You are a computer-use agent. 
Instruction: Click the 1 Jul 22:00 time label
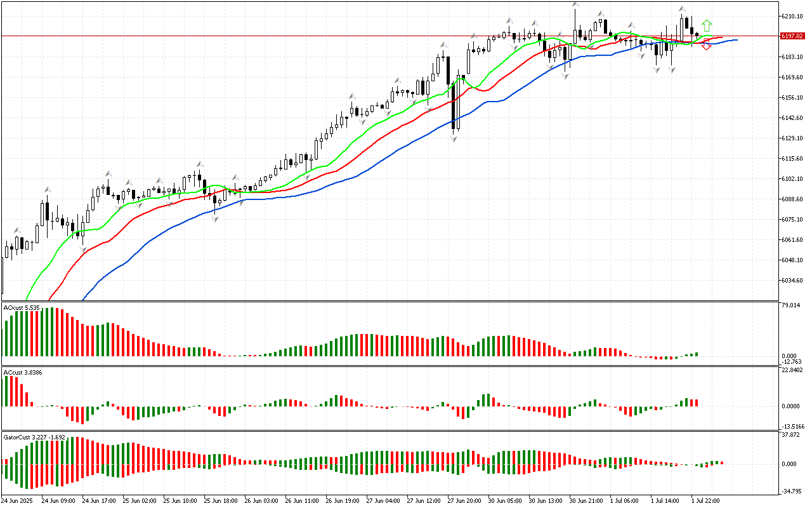tap(705, 500)
